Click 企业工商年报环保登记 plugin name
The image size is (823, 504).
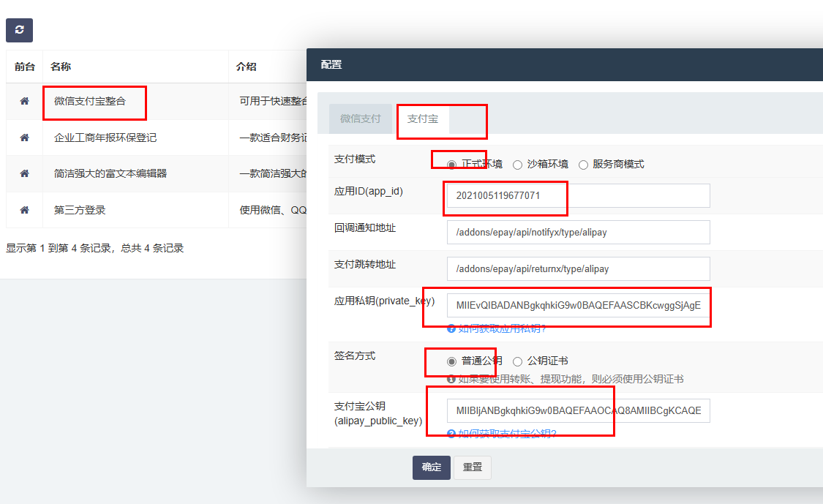coord(105,138)
